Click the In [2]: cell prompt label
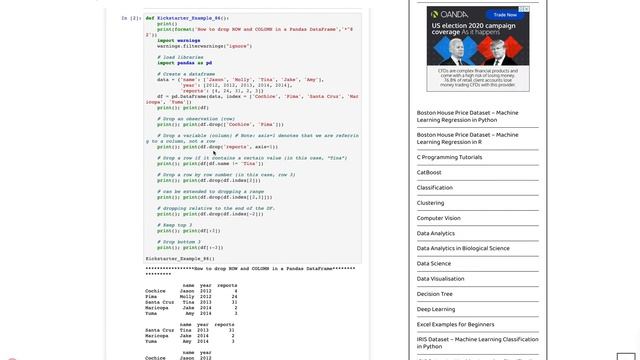 [x=131, y=18]
